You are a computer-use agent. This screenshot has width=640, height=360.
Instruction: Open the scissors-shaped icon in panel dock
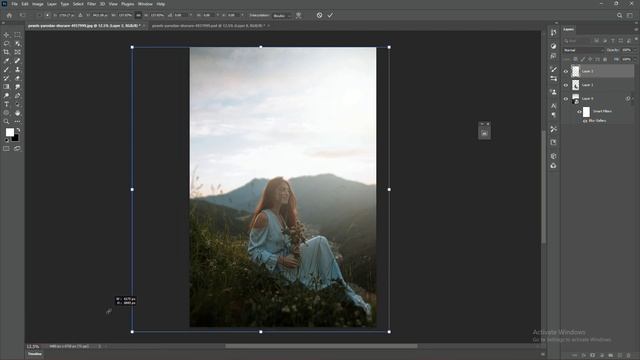(553, 129)
